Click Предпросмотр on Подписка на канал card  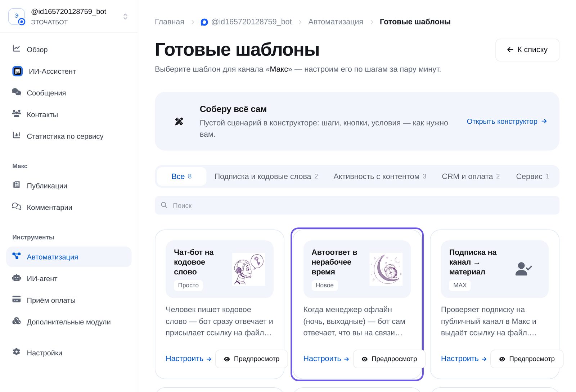pos(527,359)
